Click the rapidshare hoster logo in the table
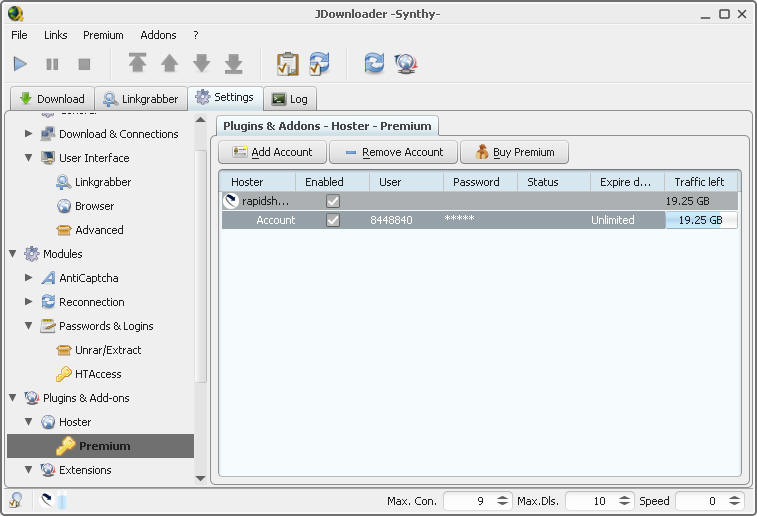The image size is (757, 516). click(x=231, y=201)
